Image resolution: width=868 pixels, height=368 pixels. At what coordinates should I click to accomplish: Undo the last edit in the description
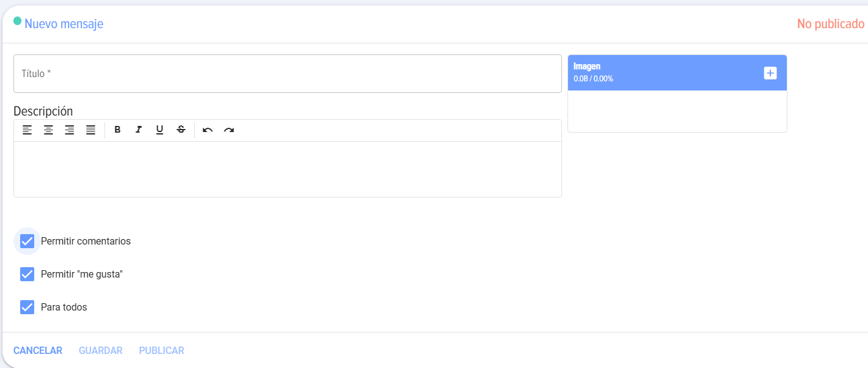click(x=208, y=130)
